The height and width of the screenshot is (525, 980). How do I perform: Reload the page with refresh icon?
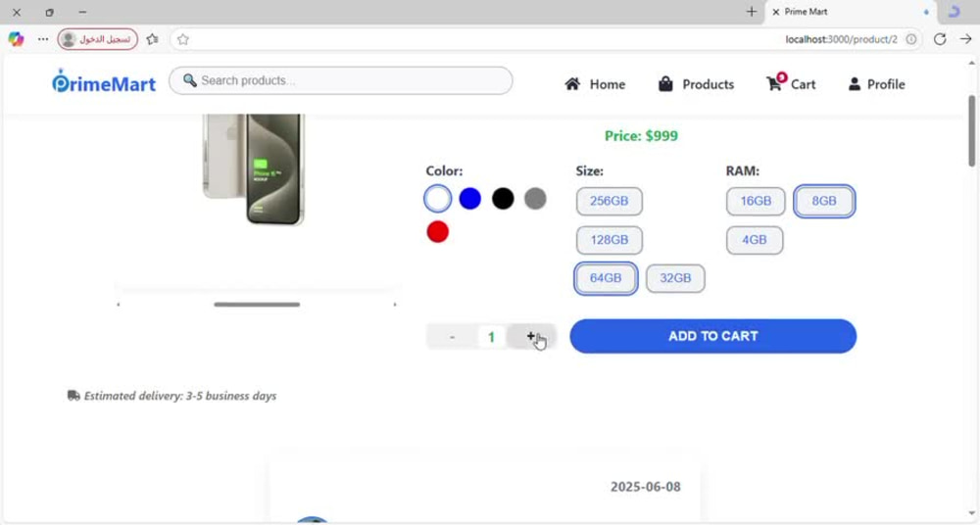pos(940,39)
